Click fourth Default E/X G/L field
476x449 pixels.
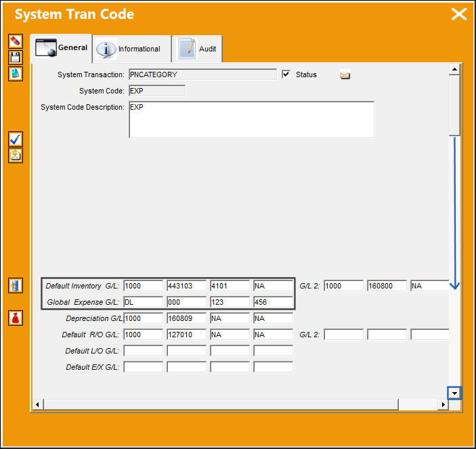click(x=274, y=367)
